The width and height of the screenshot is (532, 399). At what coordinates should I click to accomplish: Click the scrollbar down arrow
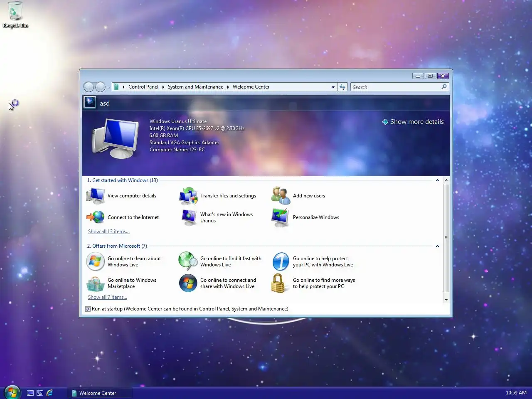[x=446, y=300]
